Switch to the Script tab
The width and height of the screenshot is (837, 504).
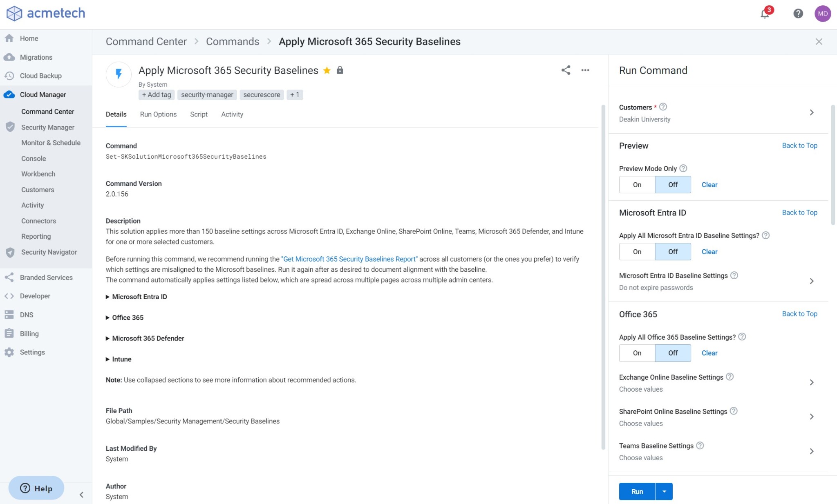point(199,114)
